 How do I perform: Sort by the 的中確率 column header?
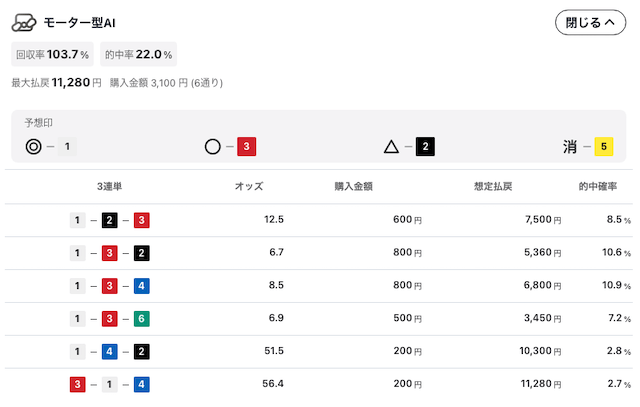tap(598, 186)
